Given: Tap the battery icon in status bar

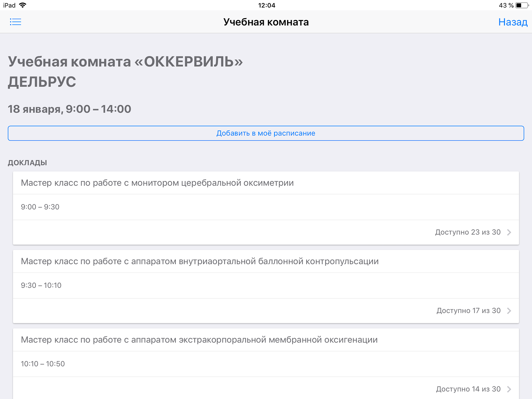Looking at the screenshot, I should coord(522,5).
